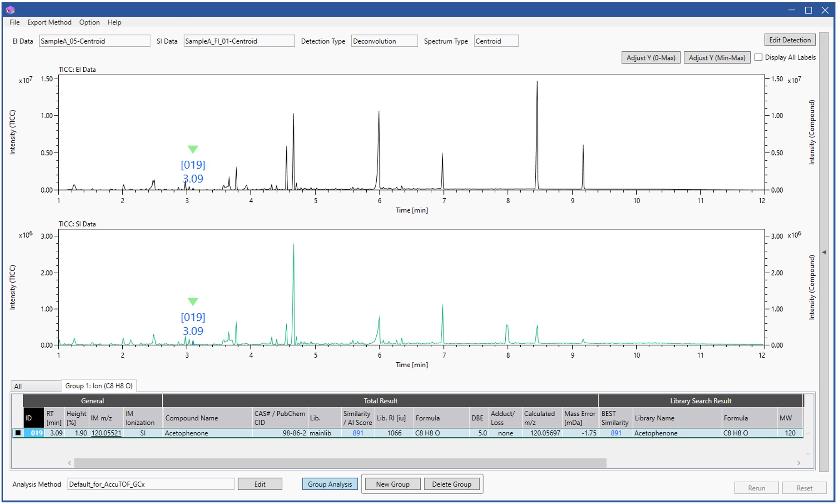Click the Calculated m/z 120.05697
837x504 pixels.
click(545, 433)
